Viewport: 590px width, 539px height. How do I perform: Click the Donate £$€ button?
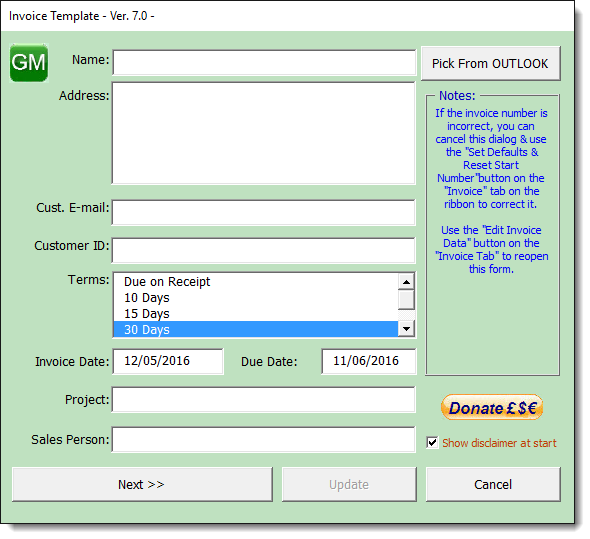pos(492,407)
